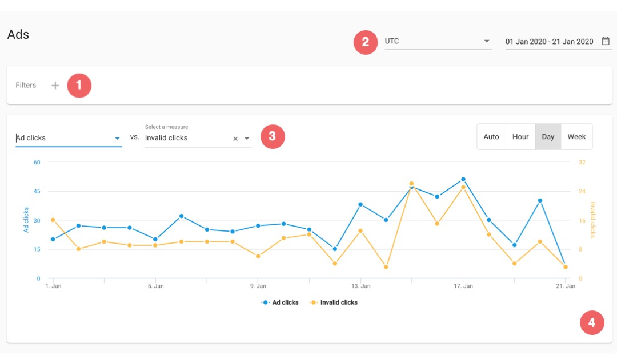Expand the Invalid clicks comparison dropdown arrow

point(247,139)
